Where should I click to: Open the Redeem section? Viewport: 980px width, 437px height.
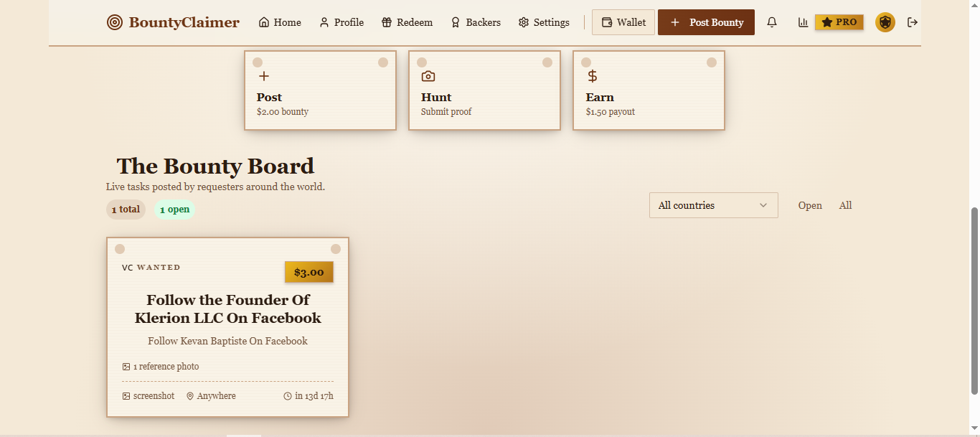click(x=407, y=22)
